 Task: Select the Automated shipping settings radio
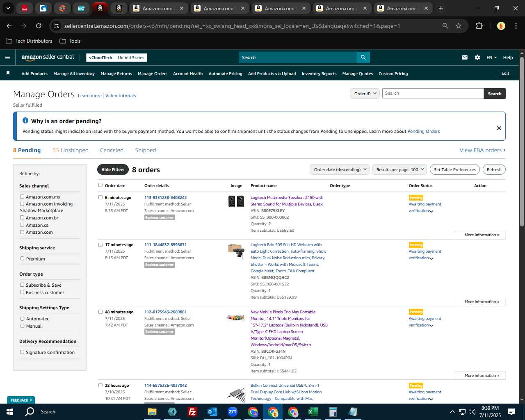coord(22,318)
